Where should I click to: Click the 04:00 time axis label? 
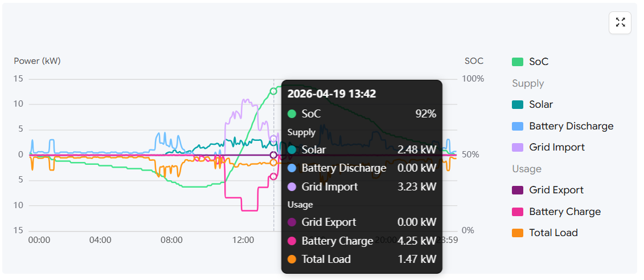pos(100,240)
